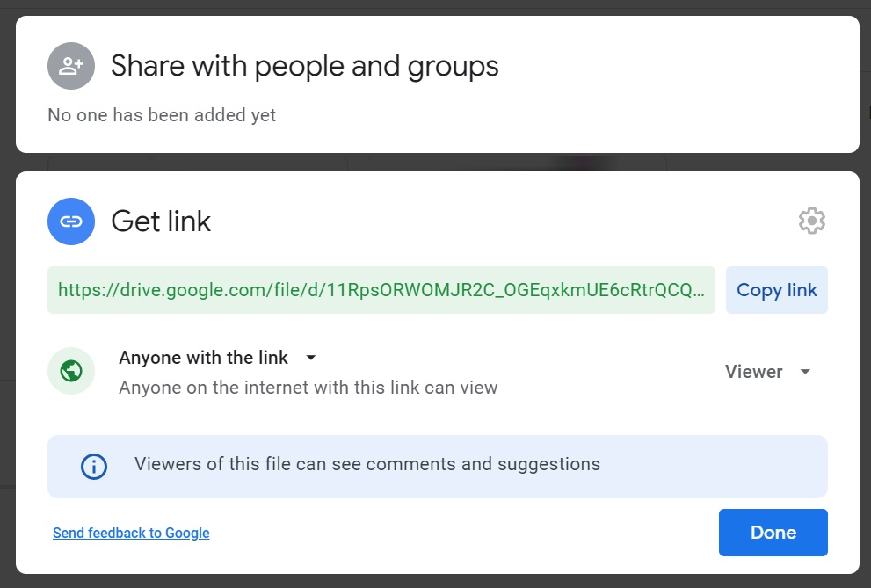871x588 pixels.
Task: Click Anyone on the internet description text
Action: pos(308,387)
